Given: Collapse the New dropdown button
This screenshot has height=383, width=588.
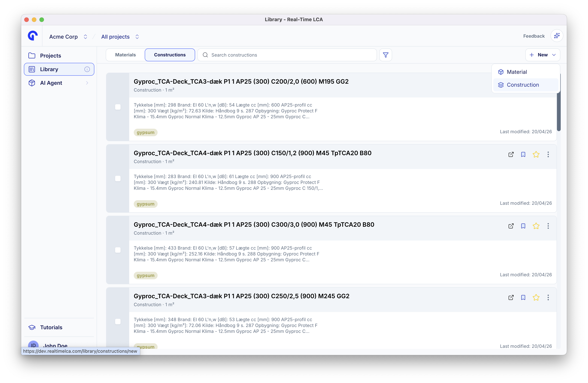Looking at the screenshot, I should coord(543,55).
